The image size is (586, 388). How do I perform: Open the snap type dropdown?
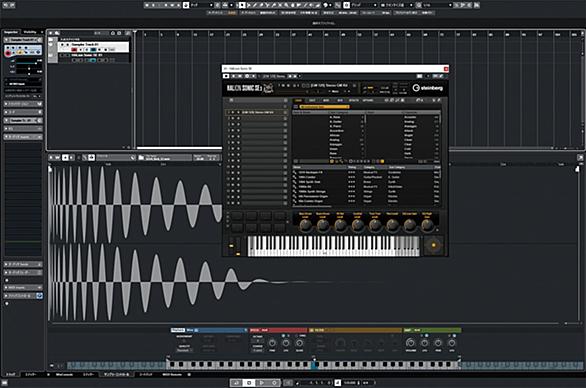364,5
